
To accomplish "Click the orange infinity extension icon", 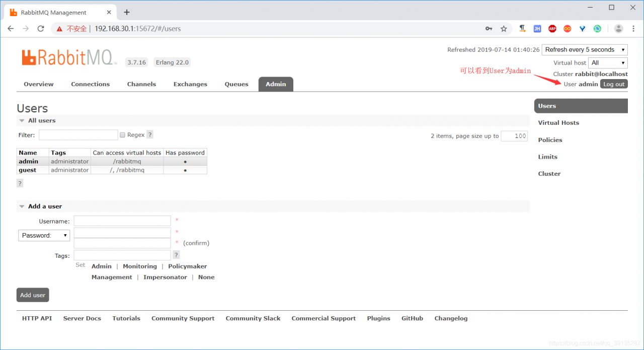I will 568,29.
